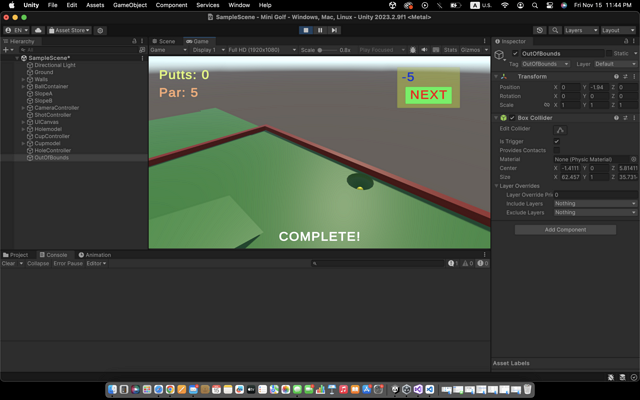Open the Tag dropdown OutOfBounds
This screenshot has width=640, height=400.
pyautogui.click(x=545, y=64)
